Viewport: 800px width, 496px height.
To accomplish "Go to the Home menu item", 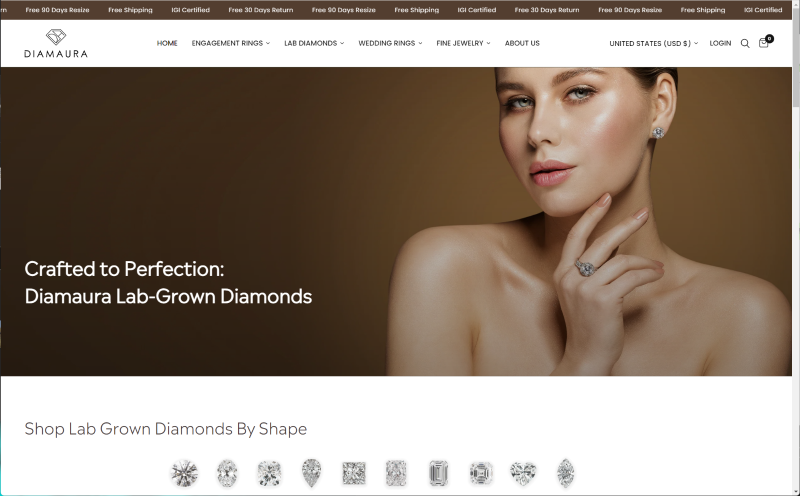I will click(x=167, y=43).
